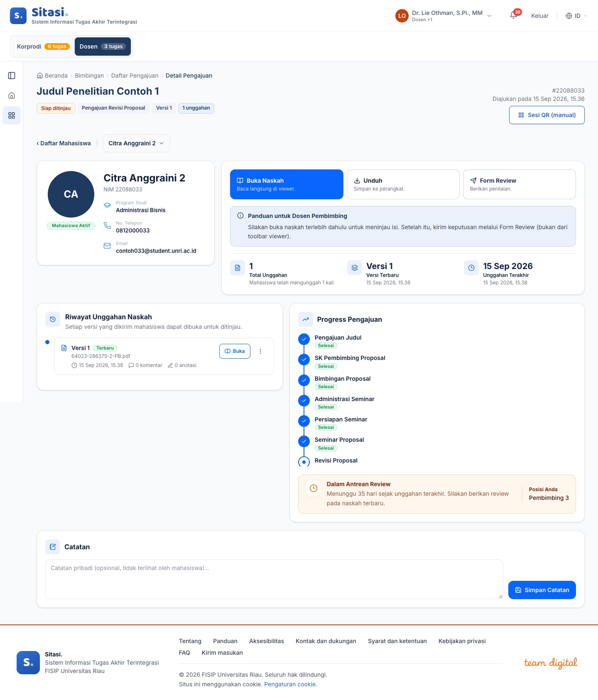Click Keluar to log out

(x=540, y=16)
